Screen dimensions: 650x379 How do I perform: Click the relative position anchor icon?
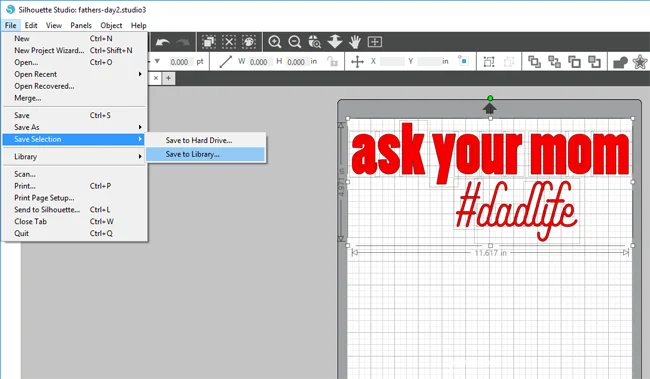[463, 61]
